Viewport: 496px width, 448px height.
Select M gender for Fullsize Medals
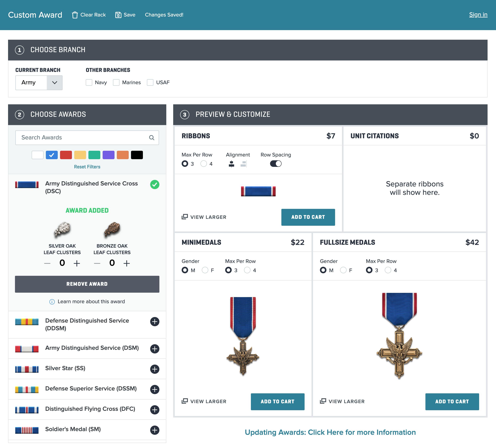[323, 270]
